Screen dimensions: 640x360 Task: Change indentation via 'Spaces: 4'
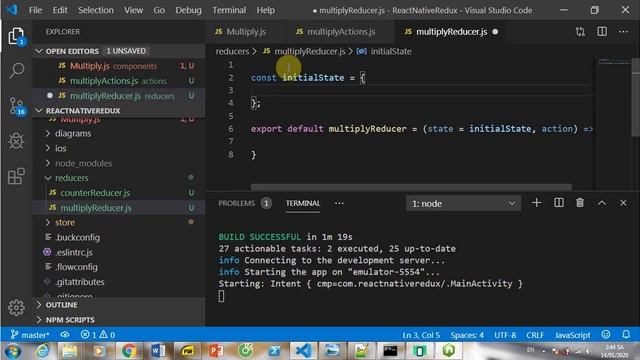(x=467, y=335)
